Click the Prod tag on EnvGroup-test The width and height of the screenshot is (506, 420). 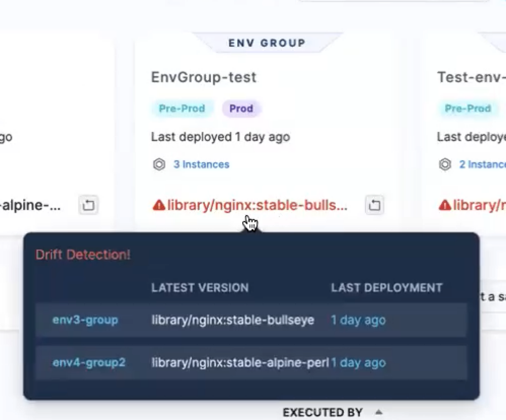241,109
